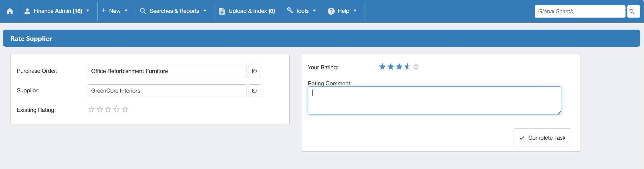Image resolution: width=644 pixels, height=169 pixels.
Task: Click the global search magnifier button
Action: (x=634, y=11)
